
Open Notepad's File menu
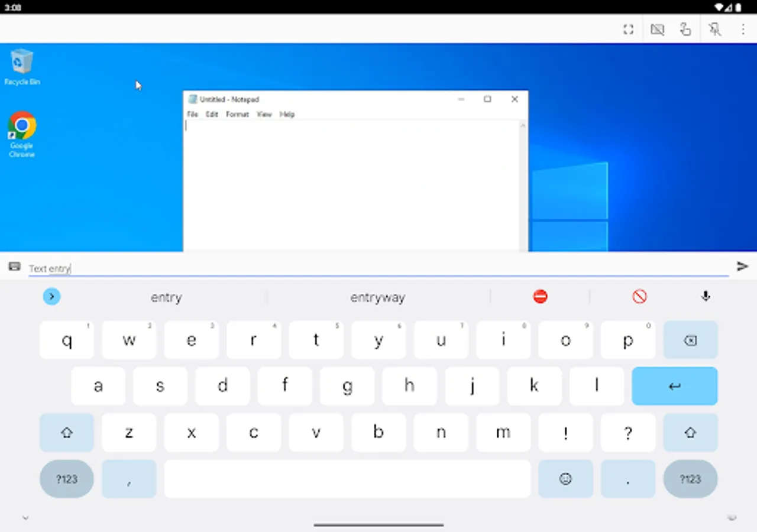click(x=192, y=114)
